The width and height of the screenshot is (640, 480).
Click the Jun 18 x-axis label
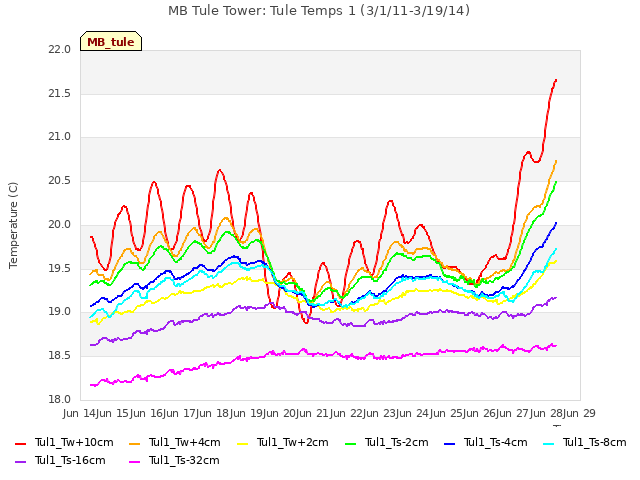click(213, 413)
